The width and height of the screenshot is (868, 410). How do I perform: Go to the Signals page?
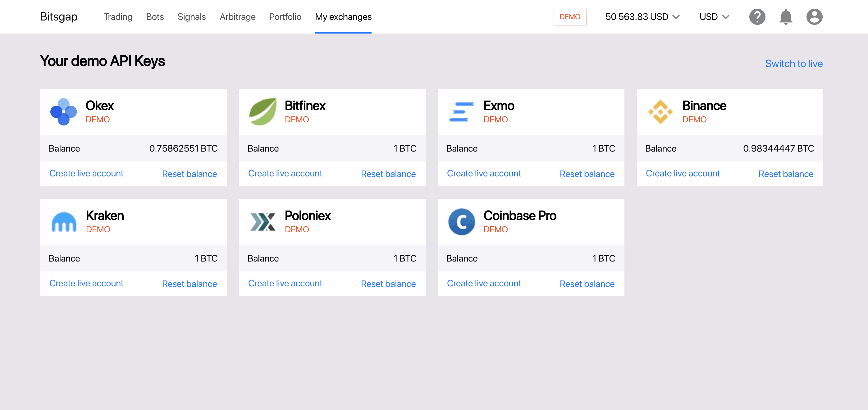[x=192, y=16]
